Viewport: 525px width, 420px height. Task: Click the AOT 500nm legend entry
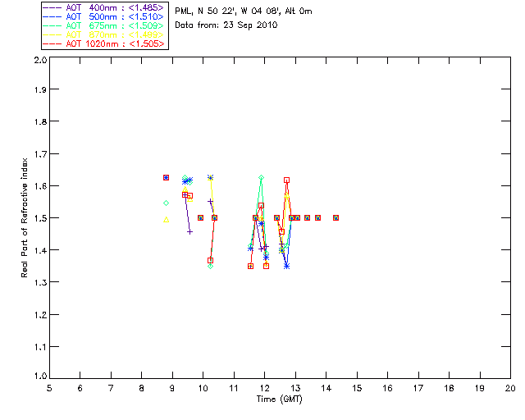point(104,16)
